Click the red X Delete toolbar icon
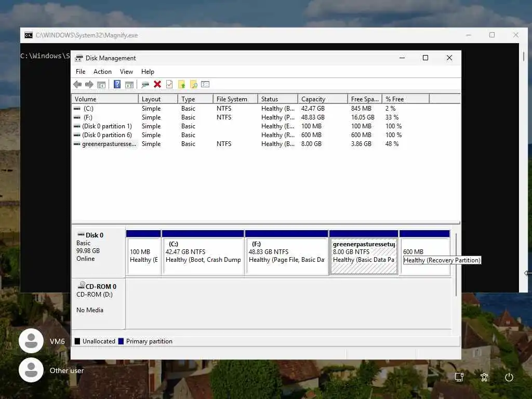Image resolution: width=532 pixels, height=399 pixels. pyautogui.click(x=157, y=84)
